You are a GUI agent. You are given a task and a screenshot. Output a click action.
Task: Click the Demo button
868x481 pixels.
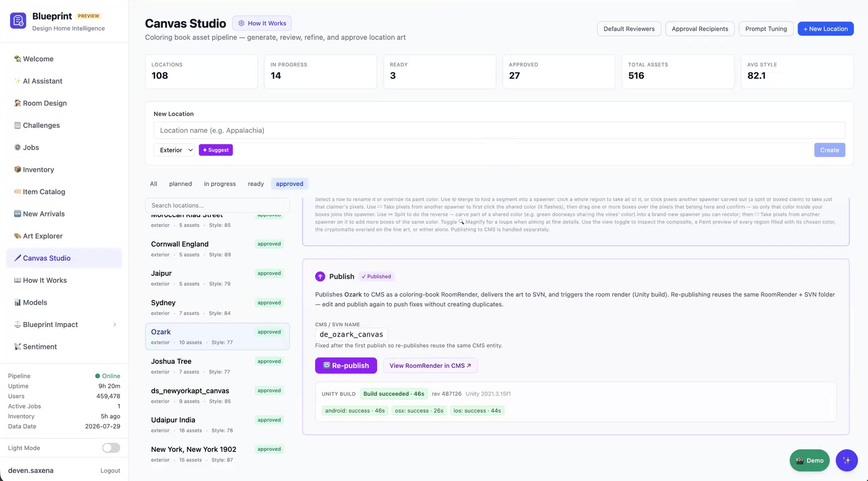point(810,460)
